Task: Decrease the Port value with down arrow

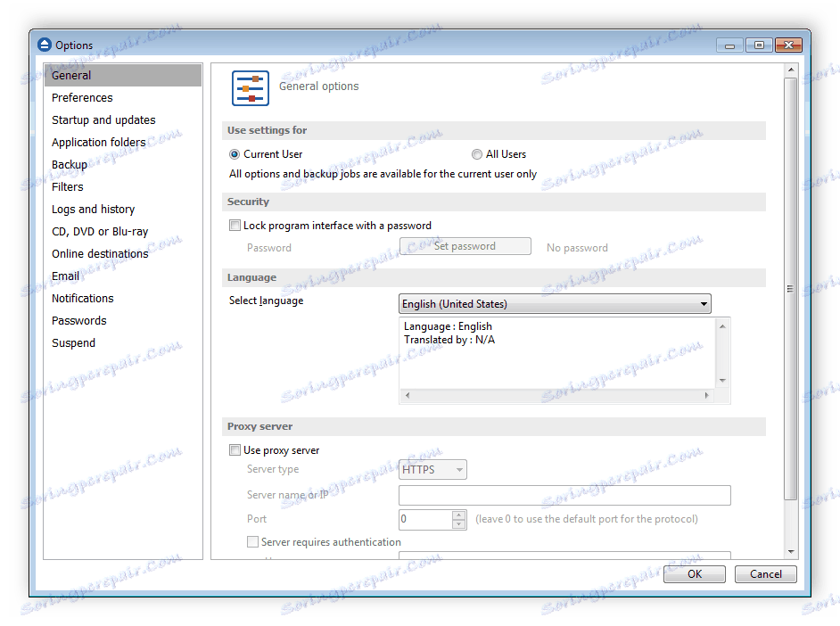Action: point(459,524)
